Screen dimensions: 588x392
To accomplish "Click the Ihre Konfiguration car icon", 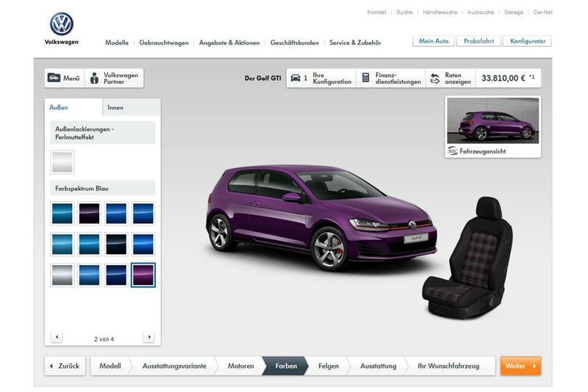I will tap(295, 78).
